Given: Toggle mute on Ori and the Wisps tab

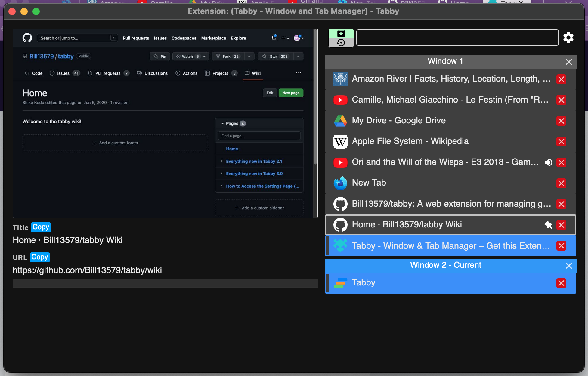Looking at the screenshot, I should 548,162.
